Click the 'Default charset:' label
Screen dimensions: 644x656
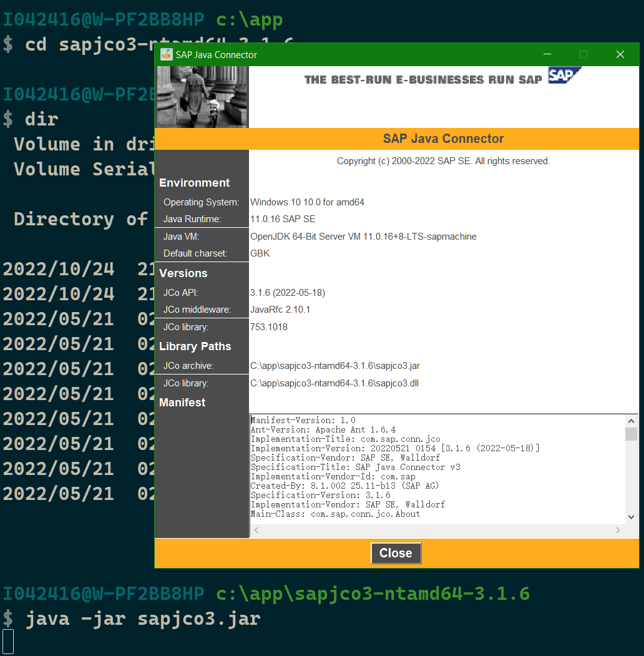(195, 253)
